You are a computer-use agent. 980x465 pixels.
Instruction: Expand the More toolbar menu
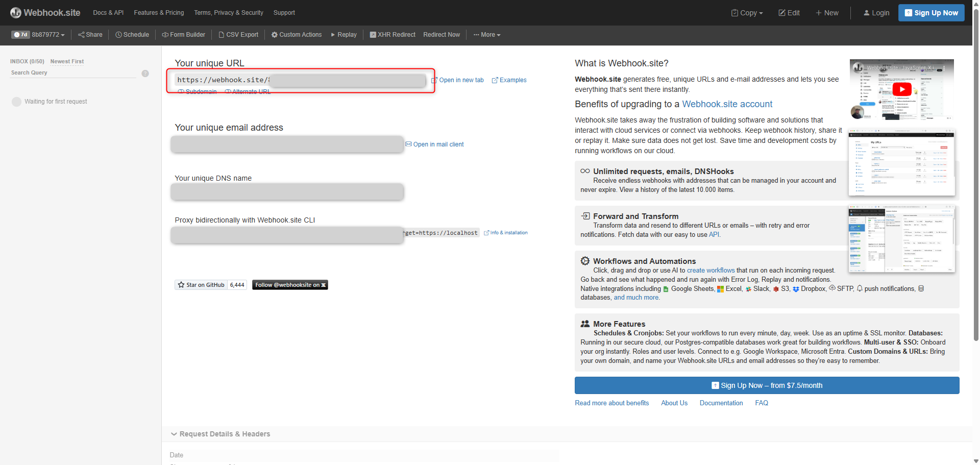click(x=486, y=35)
